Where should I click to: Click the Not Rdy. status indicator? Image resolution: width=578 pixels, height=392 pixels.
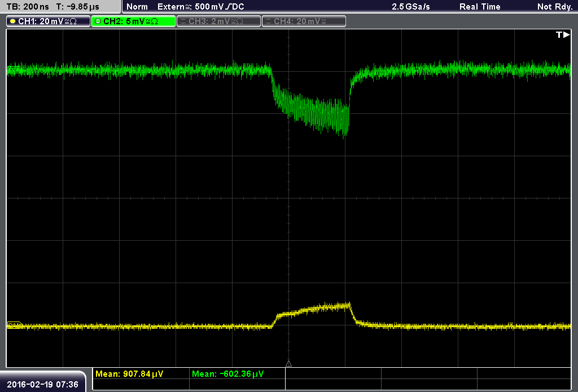(555, 7)
